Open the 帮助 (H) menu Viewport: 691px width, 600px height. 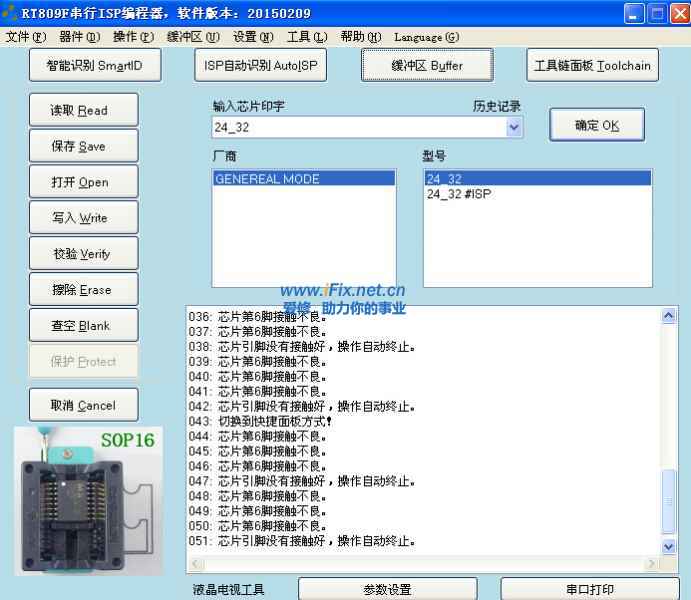point(361,37)
